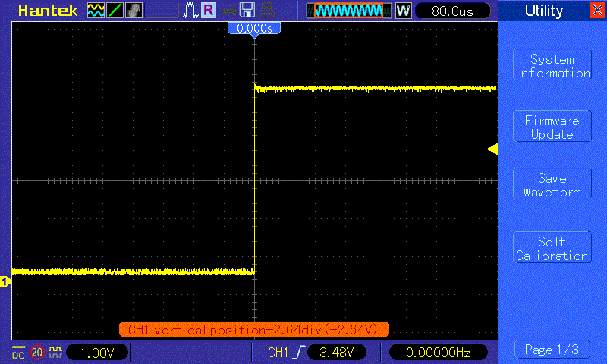Go to next page via Page 1/3
The image size is (607, 364).
click(552, 350)
